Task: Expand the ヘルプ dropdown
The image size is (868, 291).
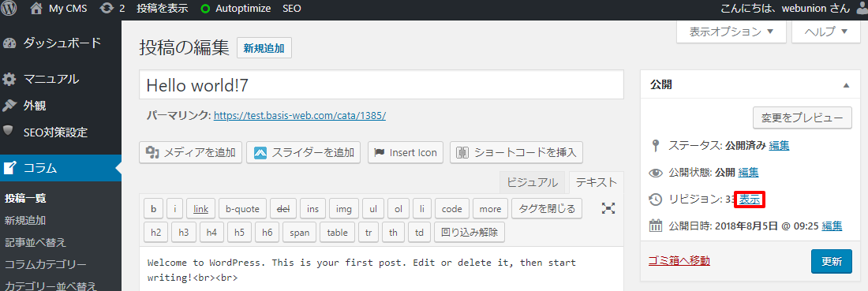Action: coord(826,32)
